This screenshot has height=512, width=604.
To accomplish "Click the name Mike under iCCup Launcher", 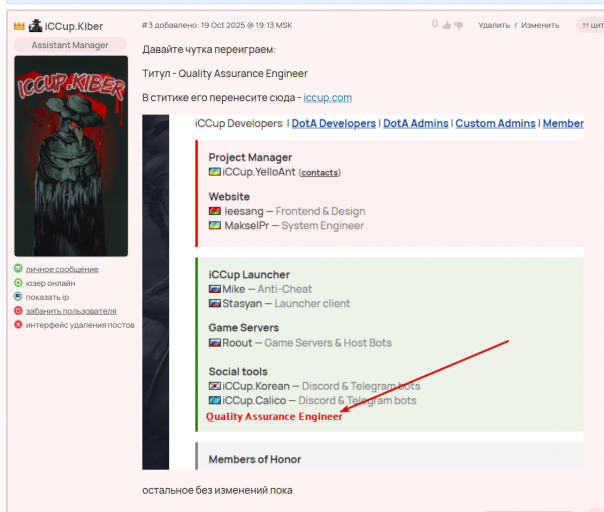I will pyautogui.click(x=233, y=289).
